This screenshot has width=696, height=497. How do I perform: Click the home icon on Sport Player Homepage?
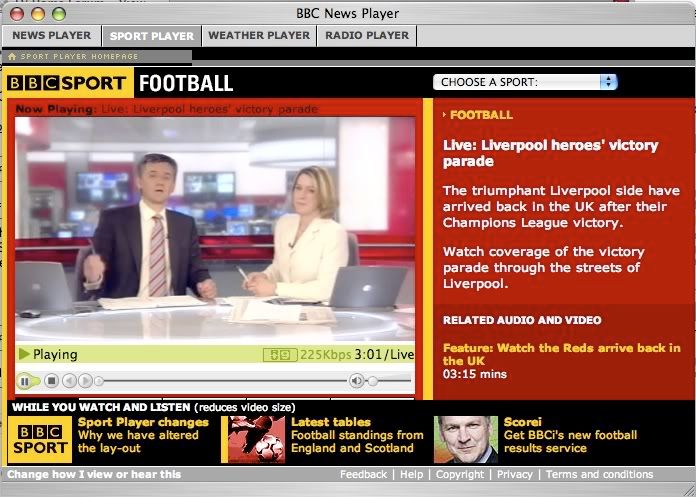(x=12, y=56)
